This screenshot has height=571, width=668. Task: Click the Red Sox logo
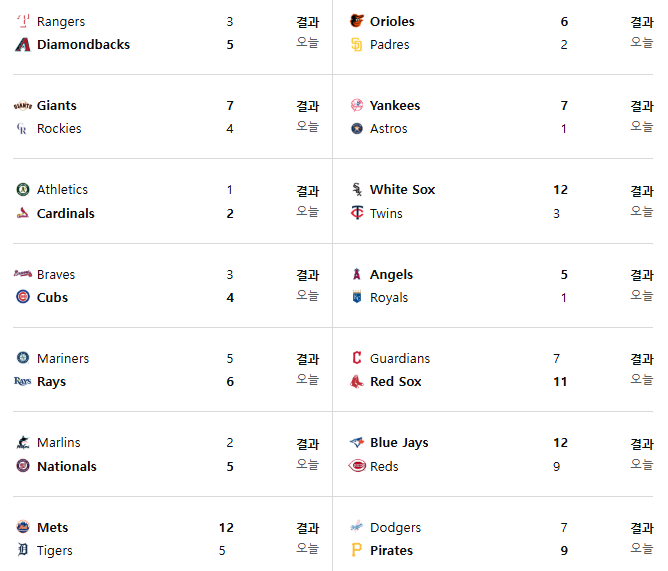point(357,381)
